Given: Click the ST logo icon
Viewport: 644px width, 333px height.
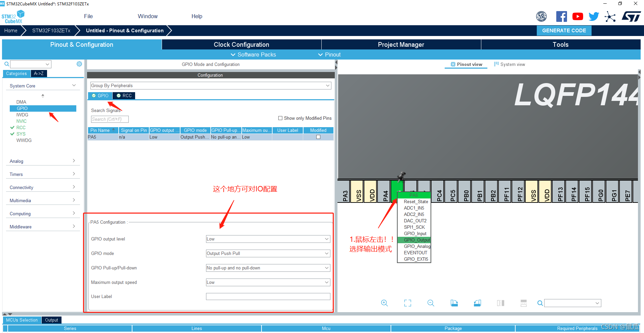Looking at the screenshot, I should tap(631, 16).
